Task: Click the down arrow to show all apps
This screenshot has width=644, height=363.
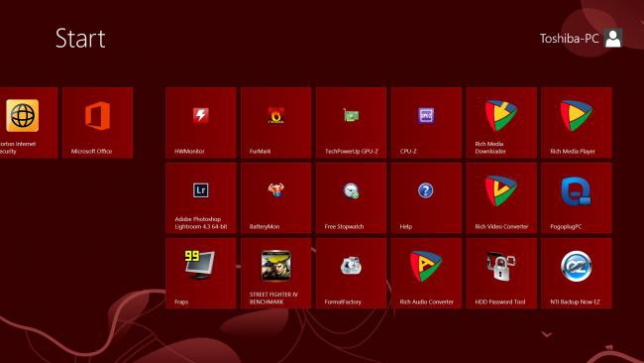Action: tap(546, 334)
